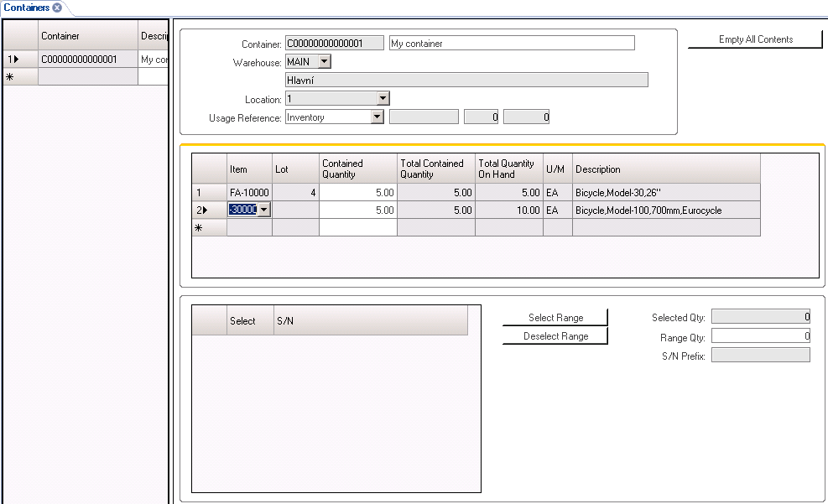Select row 1 marker in container list
Viewport: 828px width, 504px height.
click(21, 59)
